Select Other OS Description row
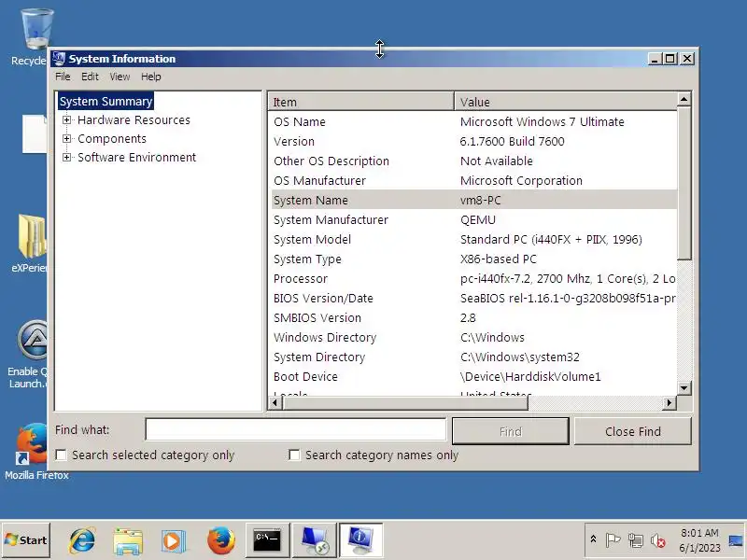Viewport: 747px width, 560px height. (474, 161)
